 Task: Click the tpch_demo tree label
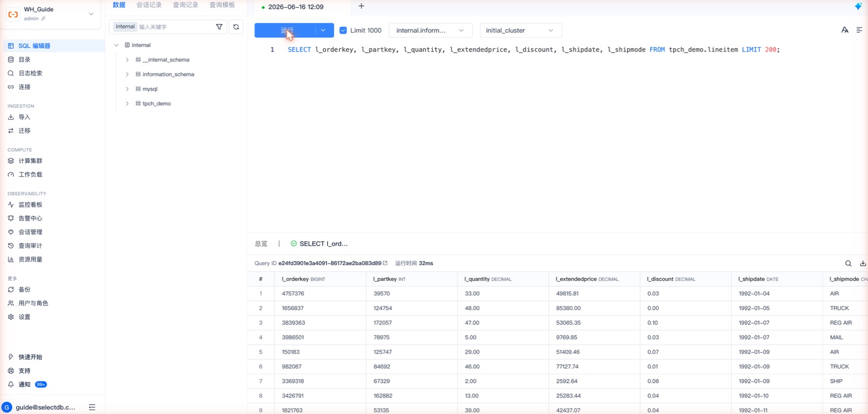(x=157, y=103)
